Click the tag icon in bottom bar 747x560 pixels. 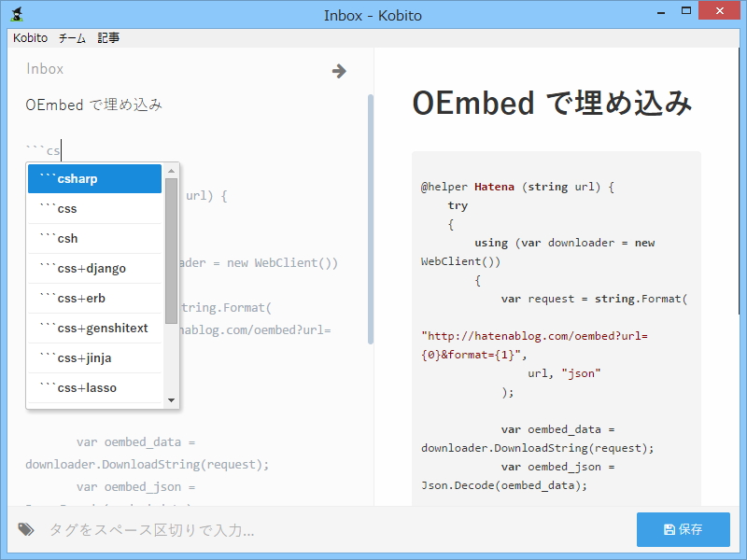(x=26, y=529)
